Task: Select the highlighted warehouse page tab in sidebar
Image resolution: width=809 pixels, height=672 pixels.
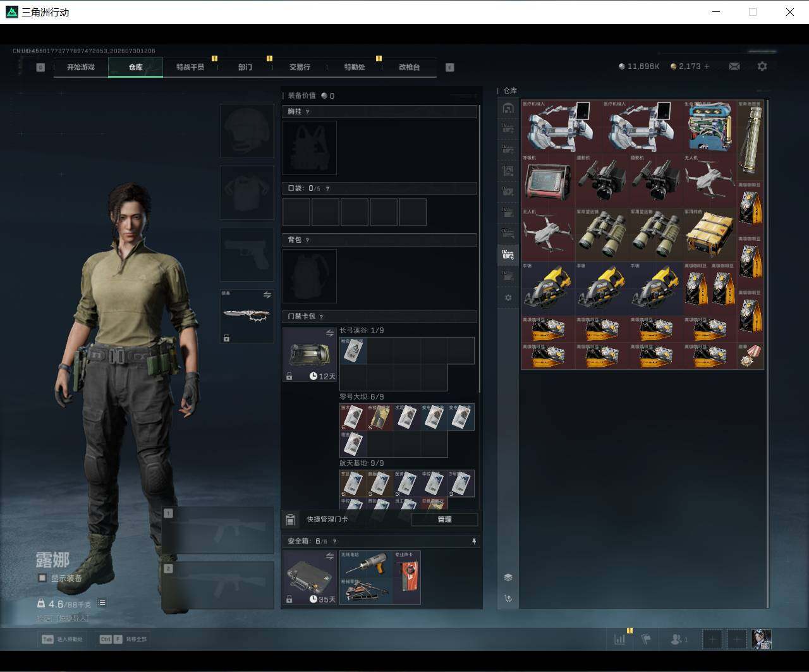Action: tap(508, 255)
